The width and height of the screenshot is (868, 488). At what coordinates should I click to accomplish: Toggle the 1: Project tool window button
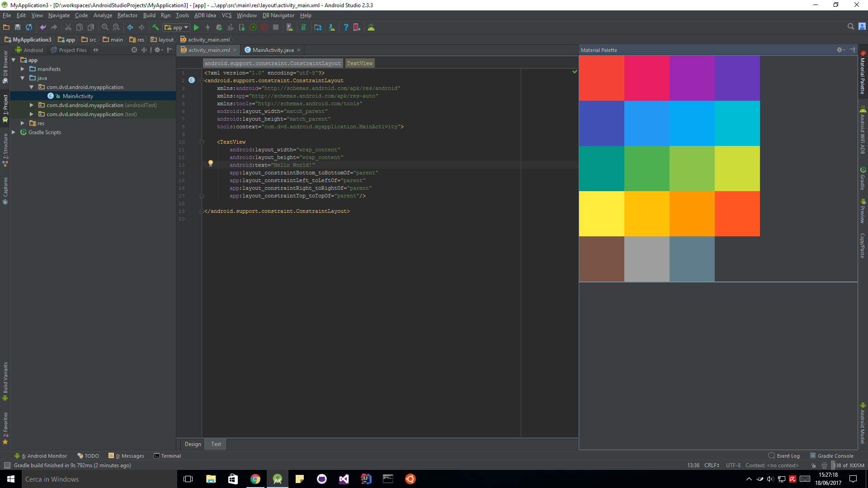tap(5, 108)
